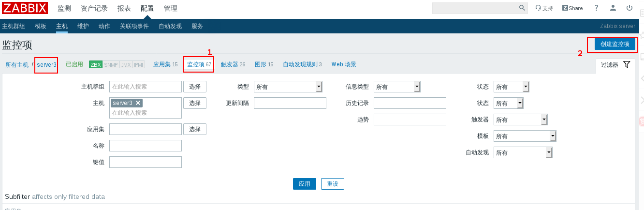This screenshot has height=210, width=644.
Task: Click the 应用 filter button
Action: click(x=305, y=184)
